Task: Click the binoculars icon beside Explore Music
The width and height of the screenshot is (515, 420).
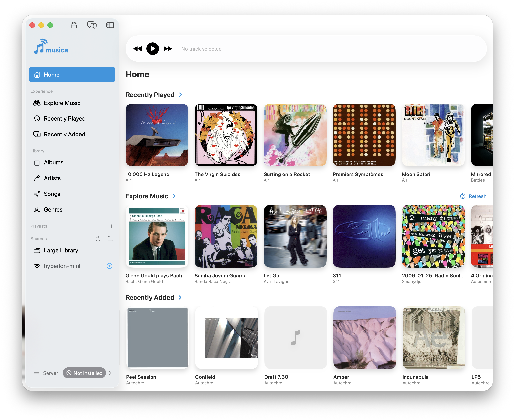Action: pyautogui.click(x=37, y=103)
